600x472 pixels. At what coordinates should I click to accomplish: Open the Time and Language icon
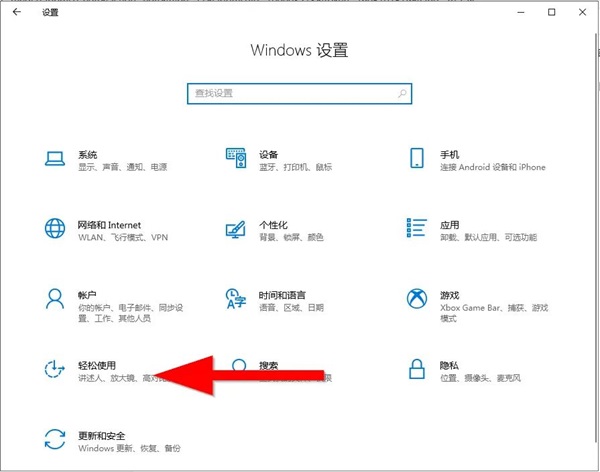pos(236,299)
